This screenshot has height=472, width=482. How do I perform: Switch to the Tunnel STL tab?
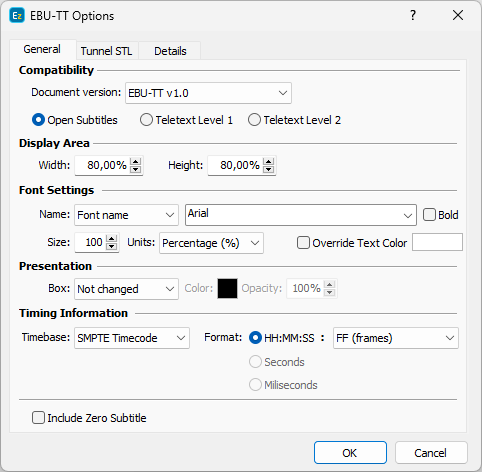(x=107, y=51)
